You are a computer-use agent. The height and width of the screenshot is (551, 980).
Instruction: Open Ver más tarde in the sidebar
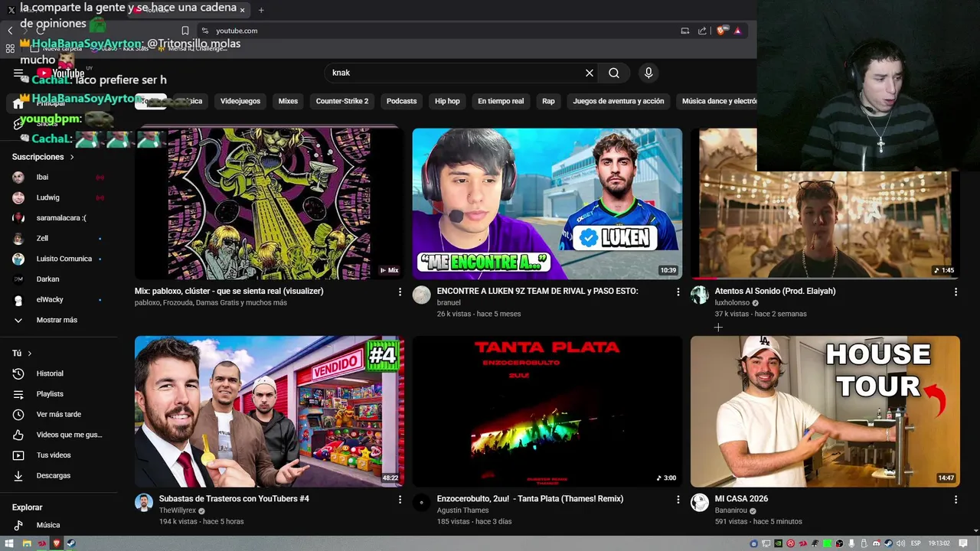pos(58,415)
